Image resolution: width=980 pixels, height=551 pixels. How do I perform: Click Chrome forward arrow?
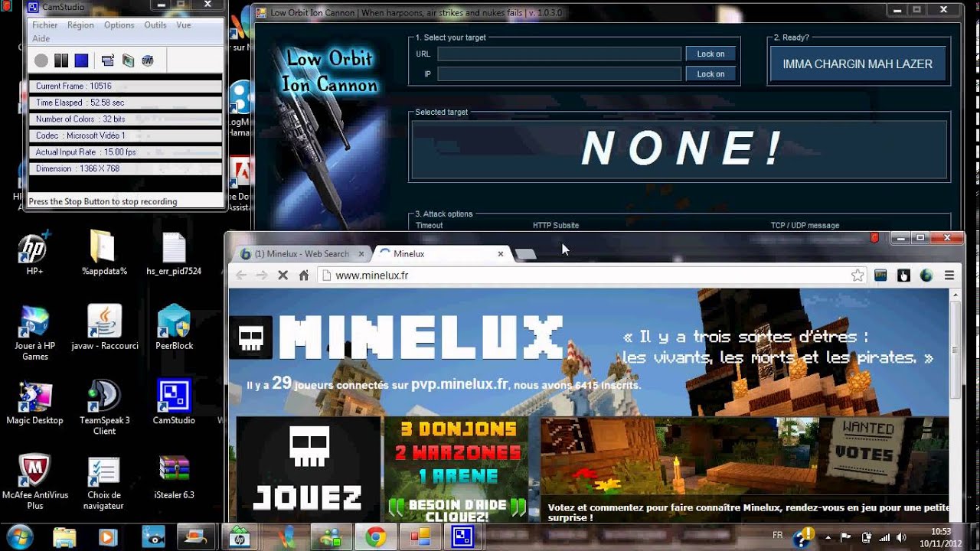[x=262, y=275]
